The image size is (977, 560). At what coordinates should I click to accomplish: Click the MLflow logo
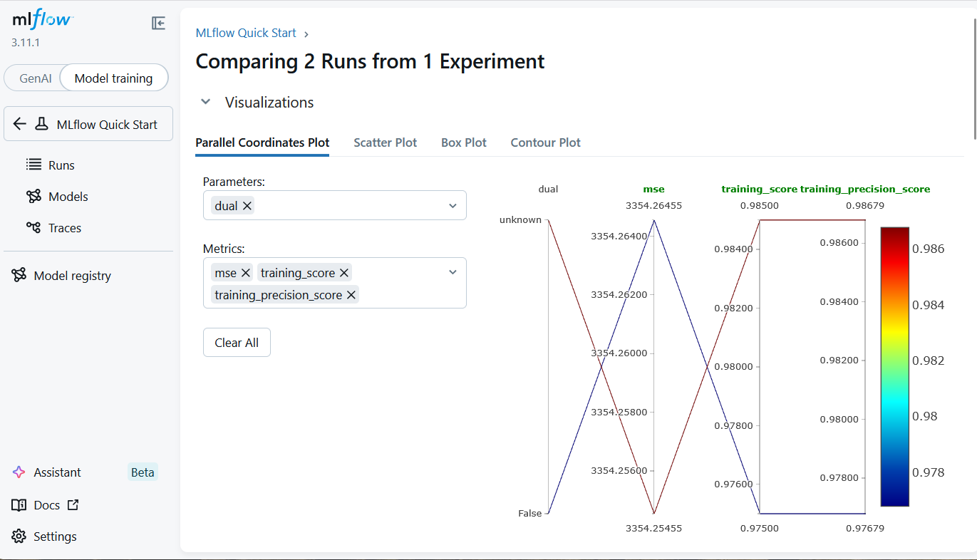tap(42, 20)
